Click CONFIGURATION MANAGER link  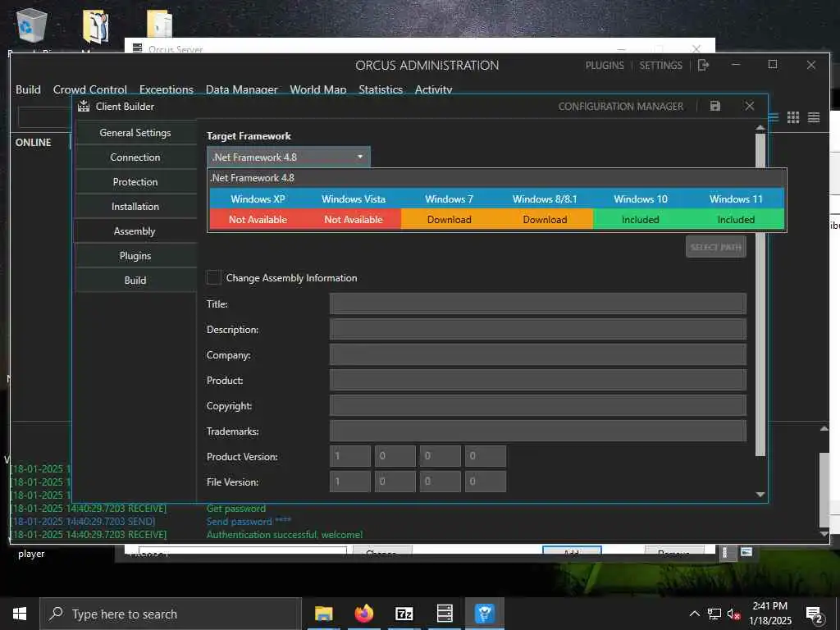pos(621,107)
